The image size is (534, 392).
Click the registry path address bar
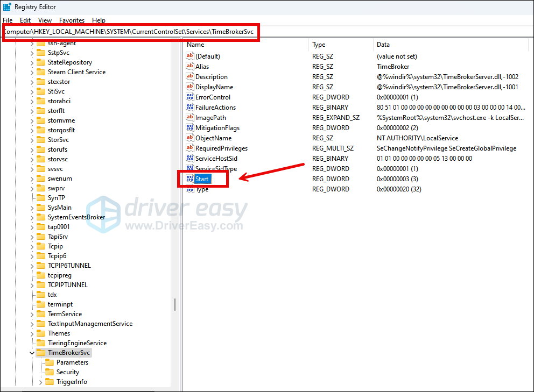pos(129,32)
